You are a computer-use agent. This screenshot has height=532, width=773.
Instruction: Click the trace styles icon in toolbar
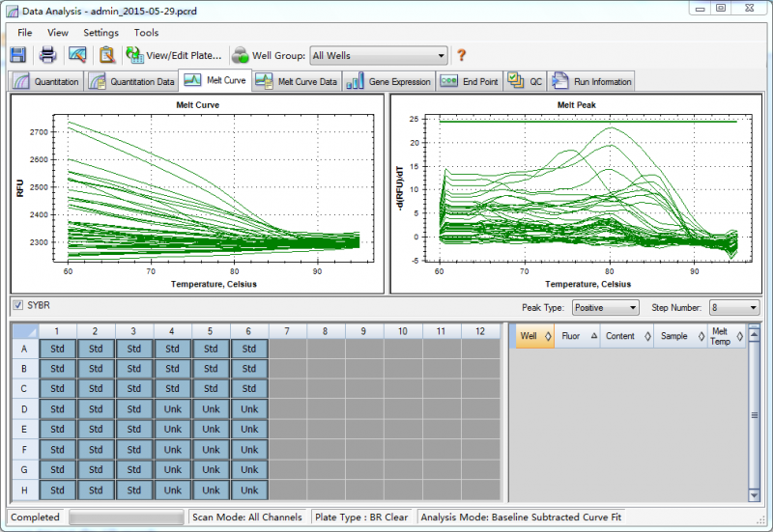coord(78,55)
